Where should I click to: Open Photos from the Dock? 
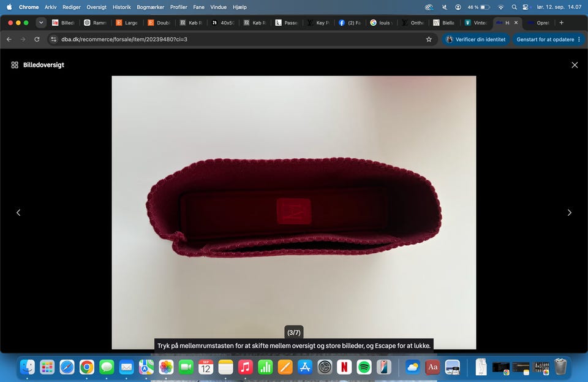[x=166, y=367]
